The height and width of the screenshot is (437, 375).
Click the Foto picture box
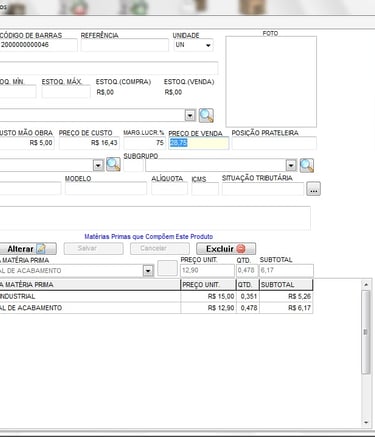271,82
